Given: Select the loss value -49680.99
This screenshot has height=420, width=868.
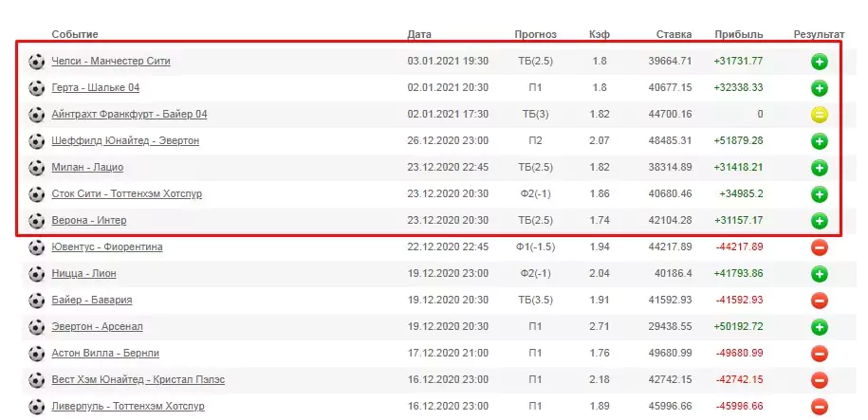Looking at the screenshot, I should tap(740, 353).
